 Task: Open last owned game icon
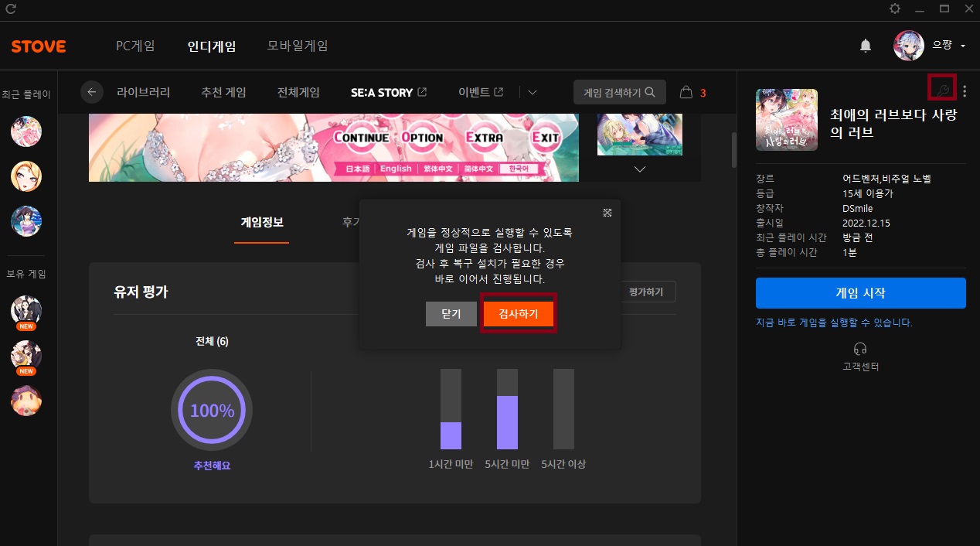click(x=26, y=401)
